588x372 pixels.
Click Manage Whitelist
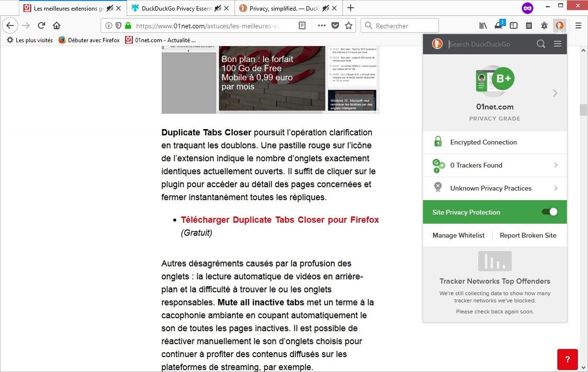[459, 235]
